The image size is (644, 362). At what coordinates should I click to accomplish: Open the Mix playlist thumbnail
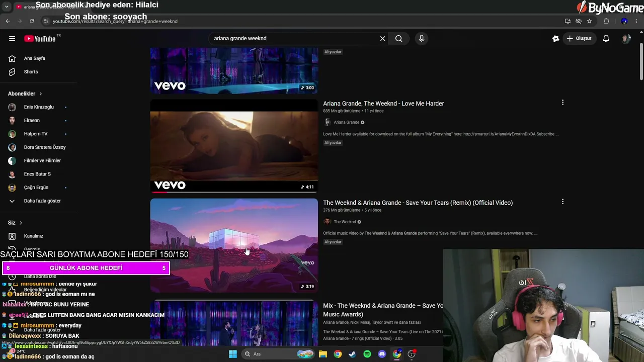234,323
